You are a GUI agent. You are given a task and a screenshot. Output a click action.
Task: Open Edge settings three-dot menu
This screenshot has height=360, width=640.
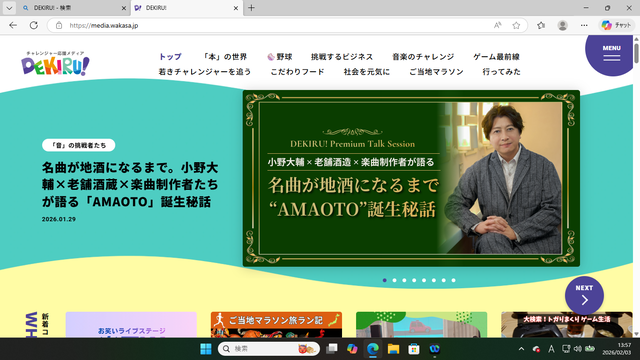point(584,25)
